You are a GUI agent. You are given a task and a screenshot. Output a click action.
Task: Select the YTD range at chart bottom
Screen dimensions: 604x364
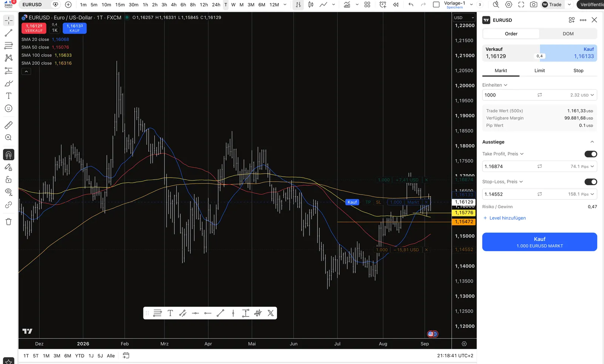(x=80, y=356)
